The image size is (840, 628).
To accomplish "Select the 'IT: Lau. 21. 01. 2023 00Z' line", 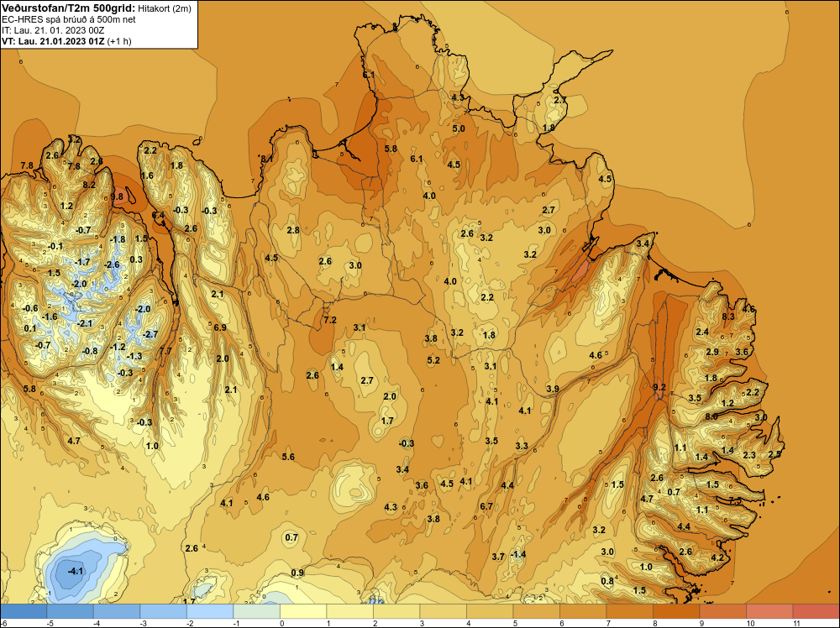I will click(53, 30).
